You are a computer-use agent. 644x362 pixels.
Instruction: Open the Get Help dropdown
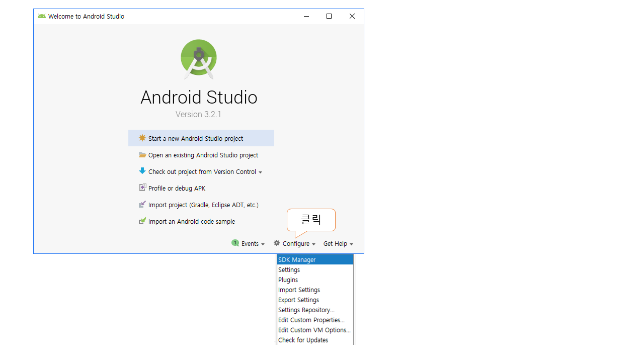point(338,244)
